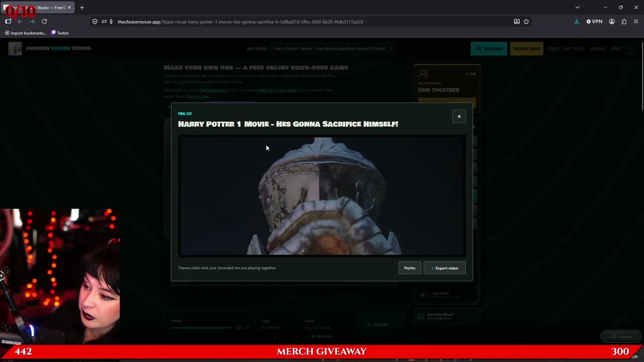
Task: Close the Choicer Voicer Studio tab
Action: (68, 8)
